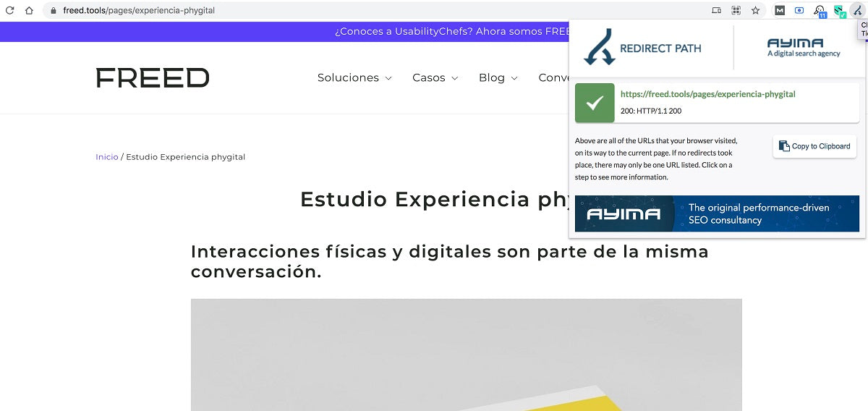The width and height of the screenshot is (868, 411).
Task: Click the gray hero image below the subtitle
Action: pyautogui.click(x=467, y=355)
